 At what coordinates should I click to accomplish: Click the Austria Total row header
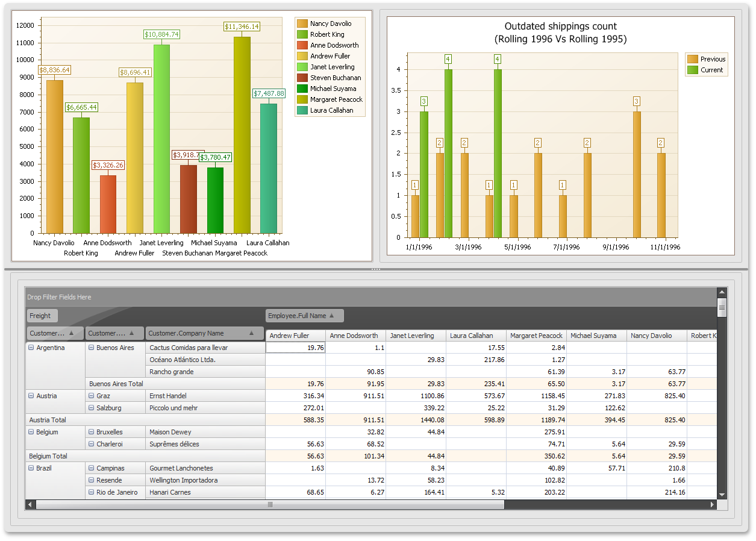[x=145, y=420]
